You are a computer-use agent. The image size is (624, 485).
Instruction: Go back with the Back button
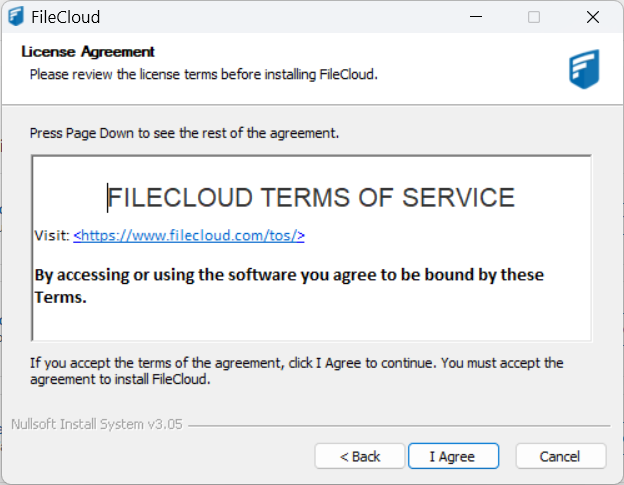[360, 456]
